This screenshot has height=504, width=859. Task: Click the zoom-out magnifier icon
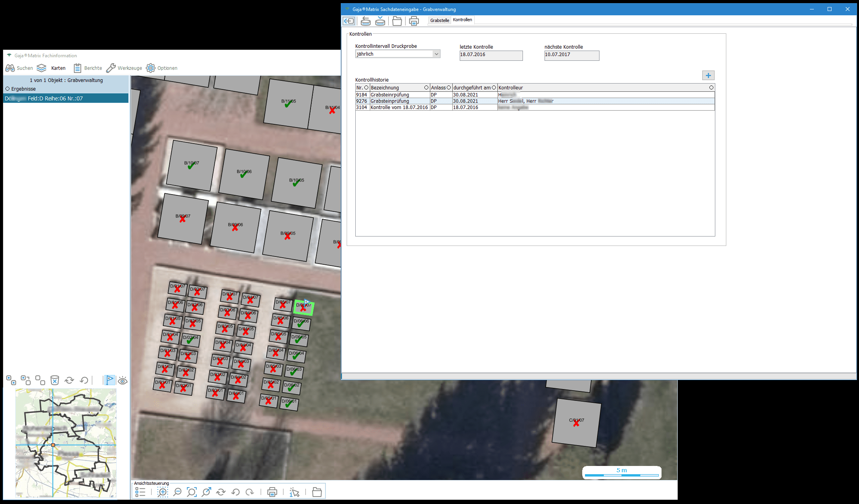click(x=177, y=492)
